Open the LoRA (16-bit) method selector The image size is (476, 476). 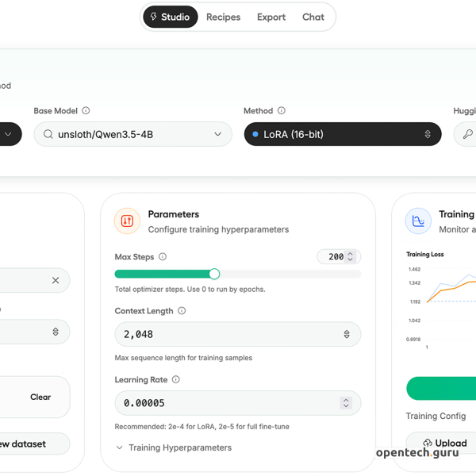click(x=342, y=134)
